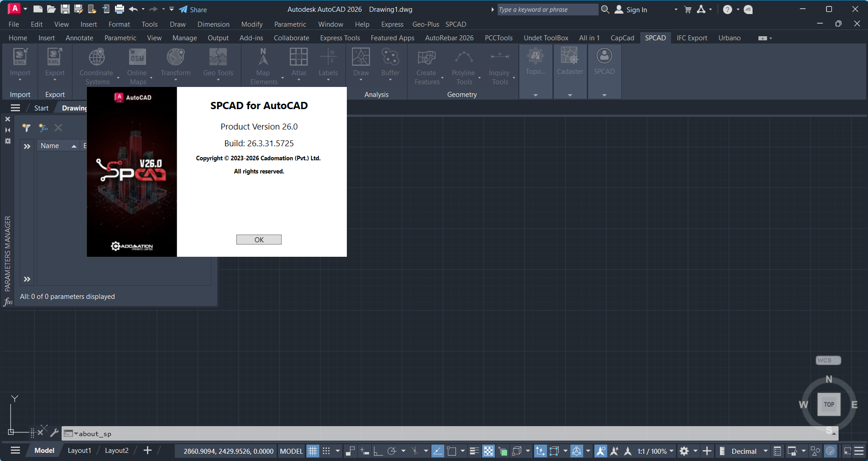Toggle object snap tracking in status bar
The image size is (868, 461).
pyautogui.click(x=438, y=451)
